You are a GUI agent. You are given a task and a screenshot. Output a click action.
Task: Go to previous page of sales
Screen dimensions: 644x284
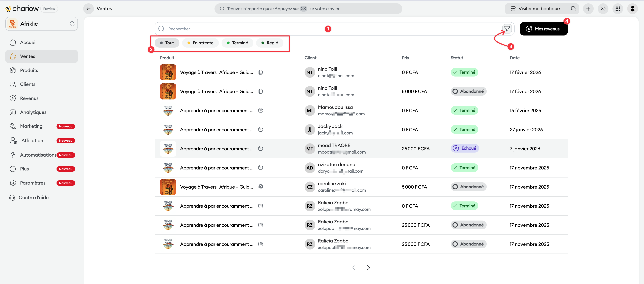354,268
